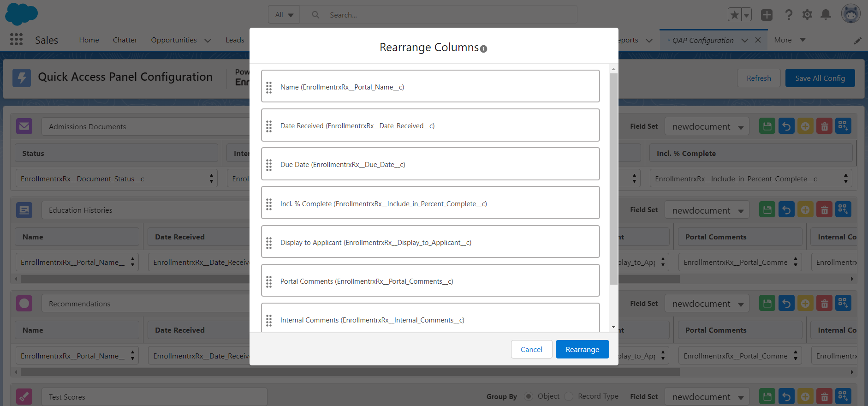Open the notifications bell
This screenshot has height=406, width=868.
point(826,15)
